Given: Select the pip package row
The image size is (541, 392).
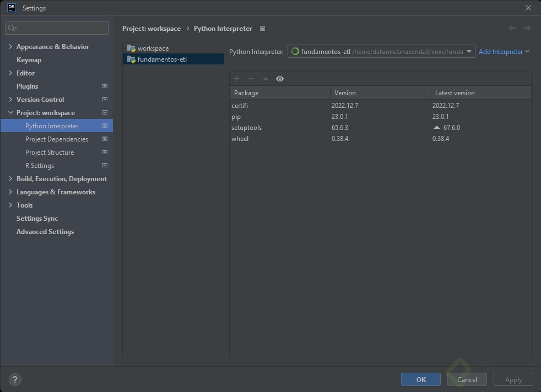Looking at the screenshot, I should pyautogui.click(x=380, y=117).
